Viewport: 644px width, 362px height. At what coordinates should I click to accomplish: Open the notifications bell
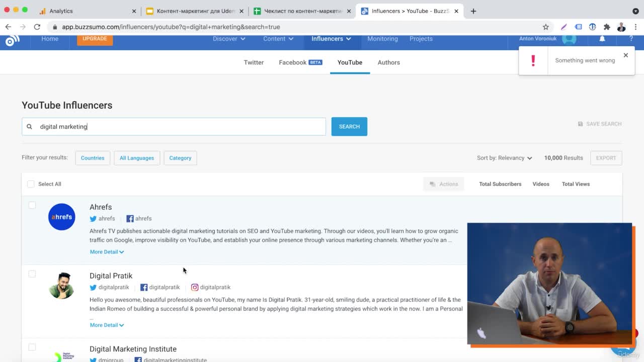[602, 39]
